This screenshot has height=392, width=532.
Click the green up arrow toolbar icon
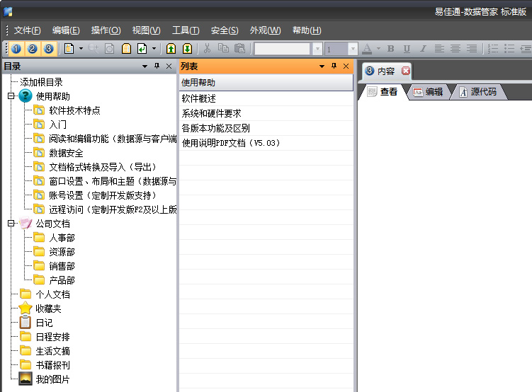click(x=171, y=49)
